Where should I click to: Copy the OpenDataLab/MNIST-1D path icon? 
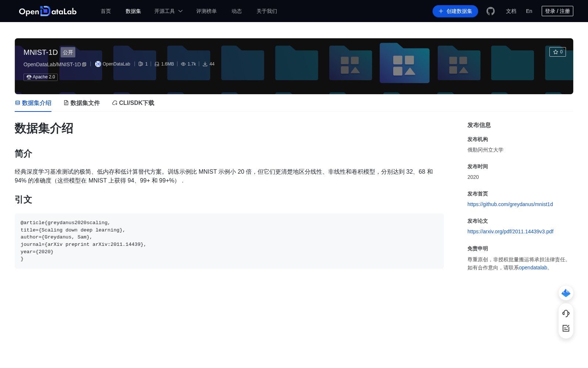[84, 64]
